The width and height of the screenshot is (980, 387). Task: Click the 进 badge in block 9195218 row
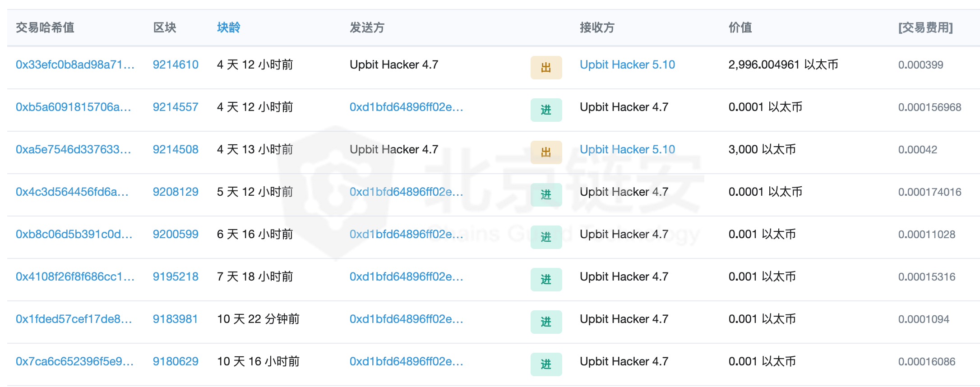click(546, 280)
